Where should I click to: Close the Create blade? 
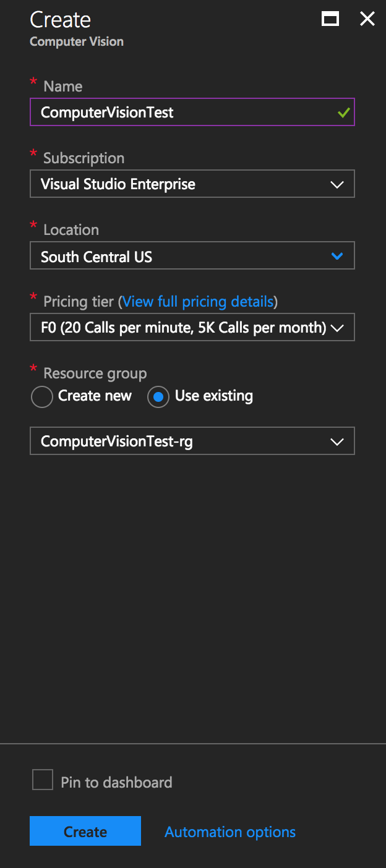[367, 19]
